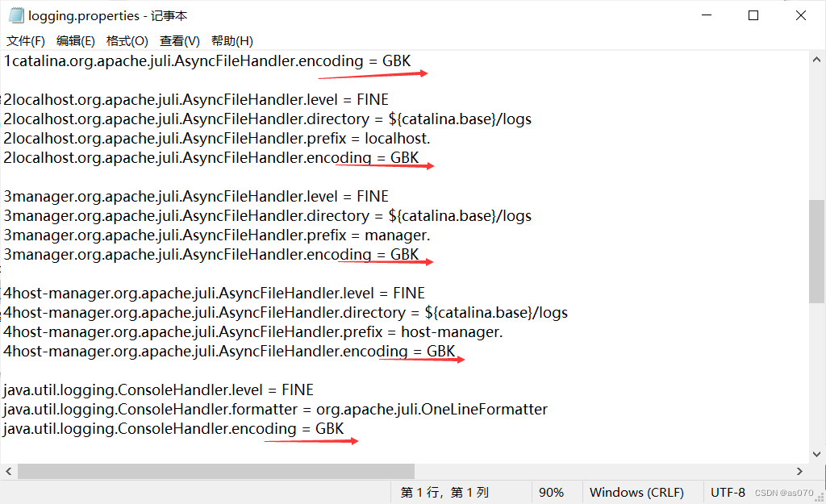This screenshot has height=504, width=826.
Task: Click the AsyncFileHandler.encoding = GBK first line
Action: [x=206, y=60]
